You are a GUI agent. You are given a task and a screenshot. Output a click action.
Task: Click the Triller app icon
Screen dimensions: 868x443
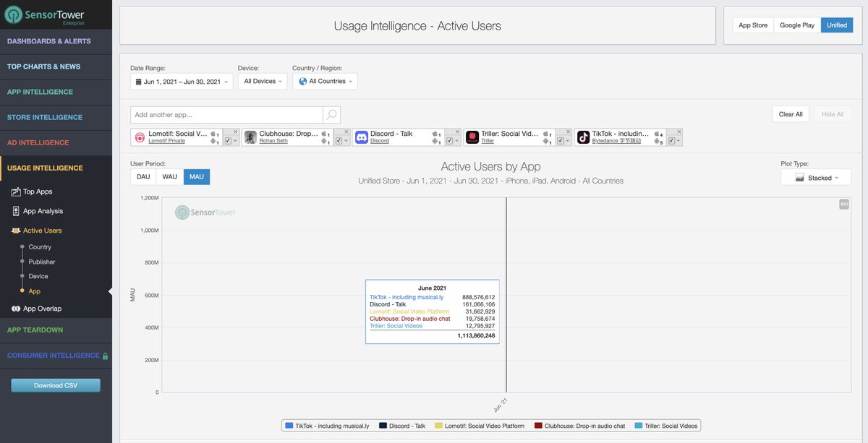pyautogui.click(x=472, y=137)
